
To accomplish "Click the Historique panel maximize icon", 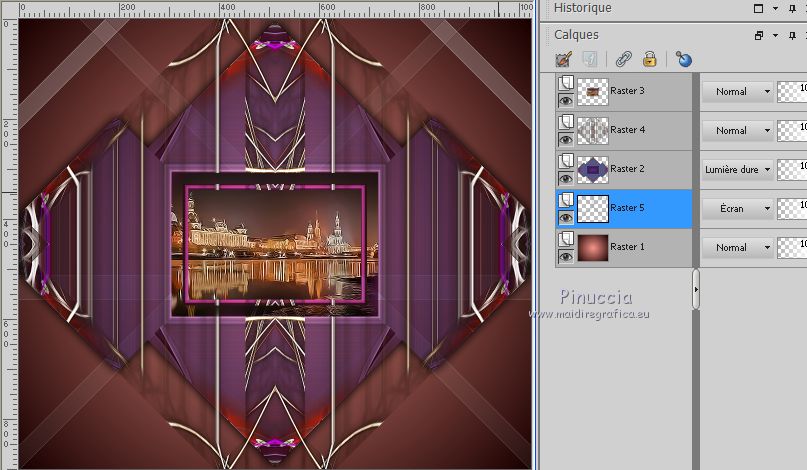I will pos(759,8).
